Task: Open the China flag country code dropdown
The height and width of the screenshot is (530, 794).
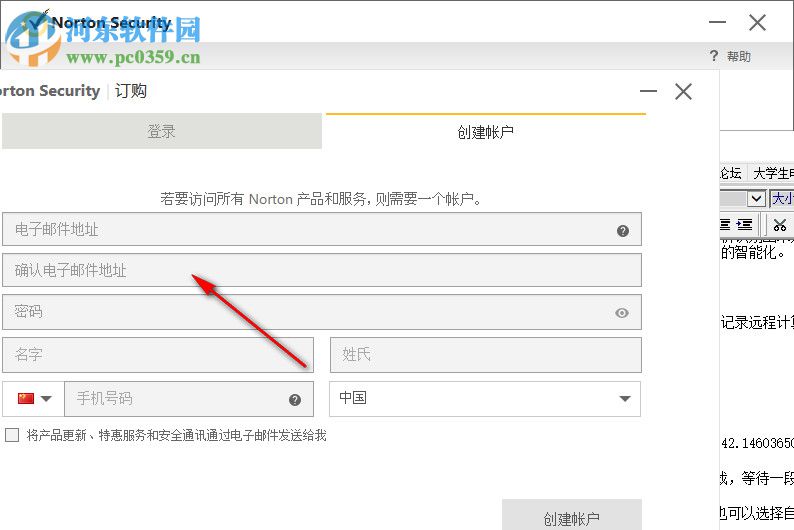Action: pos(34,398)
